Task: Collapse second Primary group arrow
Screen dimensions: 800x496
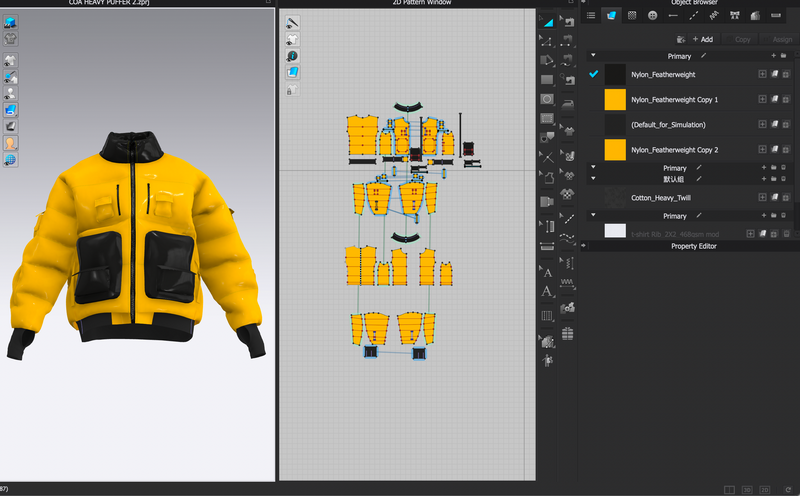Action: pyautogui.click(x=593, y=167)
